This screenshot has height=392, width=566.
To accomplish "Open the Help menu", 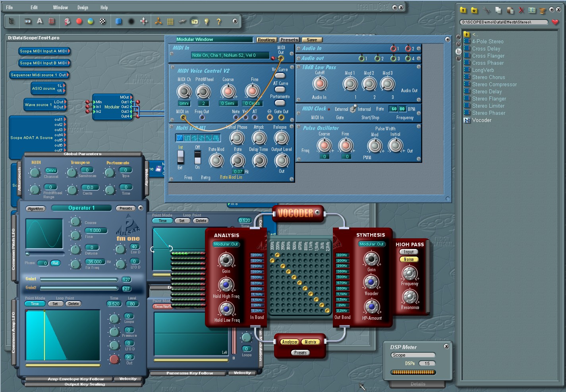I will [104, 8].
